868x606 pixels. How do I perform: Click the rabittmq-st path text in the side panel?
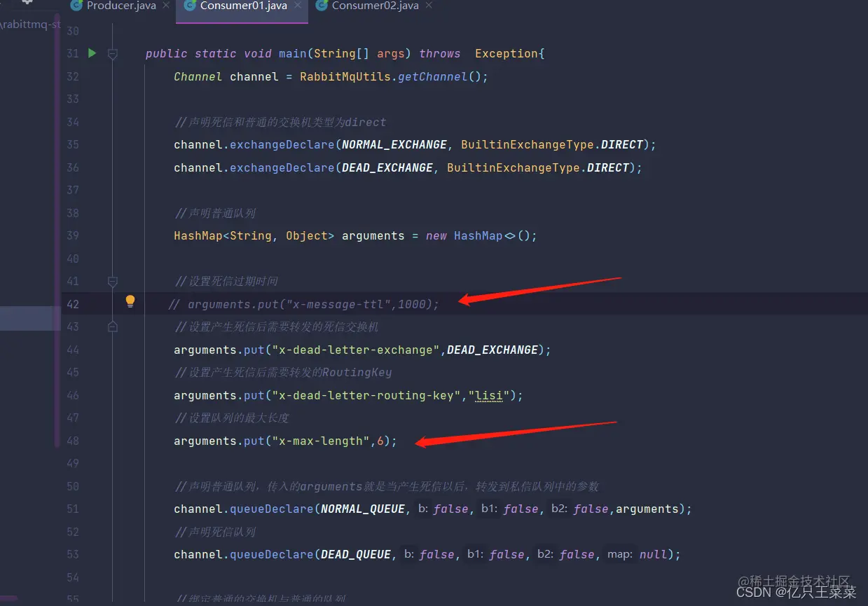click(32, 25)
